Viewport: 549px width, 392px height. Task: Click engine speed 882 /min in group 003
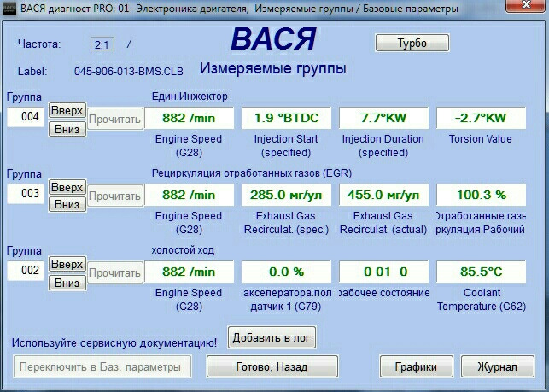point(189,195)
